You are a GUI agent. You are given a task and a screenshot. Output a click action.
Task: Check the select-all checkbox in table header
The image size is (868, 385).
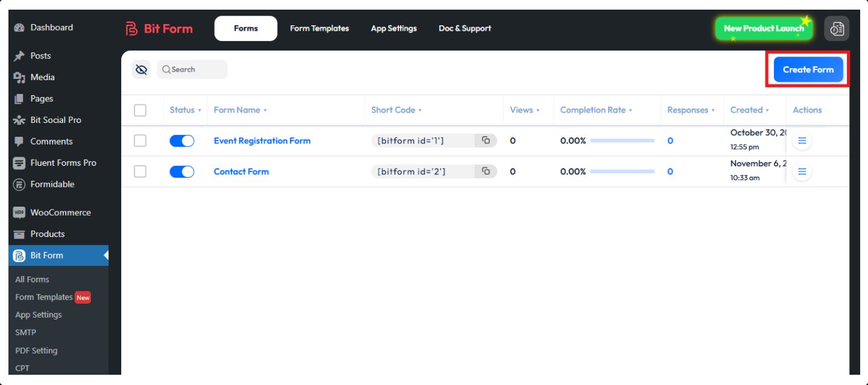pos(140,110)
